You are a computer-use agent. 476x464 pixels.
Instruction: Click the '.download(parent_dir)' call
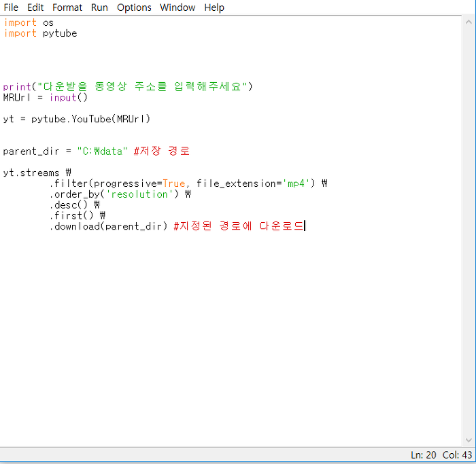[x=108, y=226]
